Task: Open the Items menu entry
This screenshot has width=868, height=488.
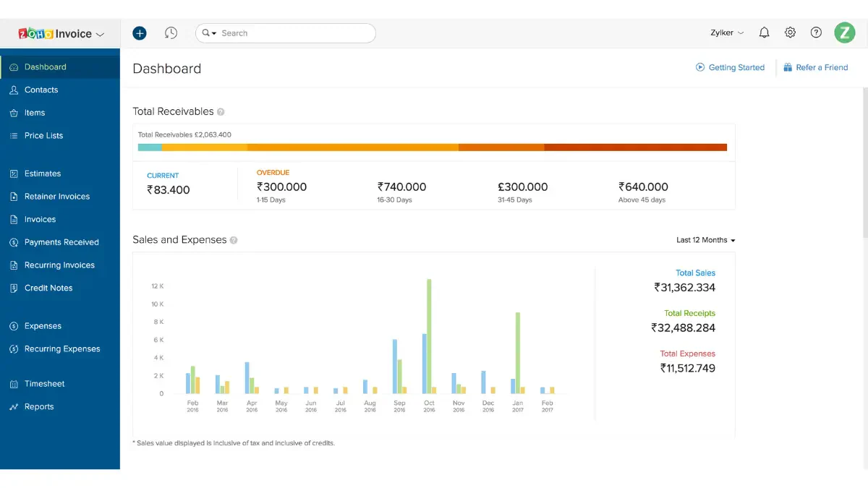Action: point(60,113)
